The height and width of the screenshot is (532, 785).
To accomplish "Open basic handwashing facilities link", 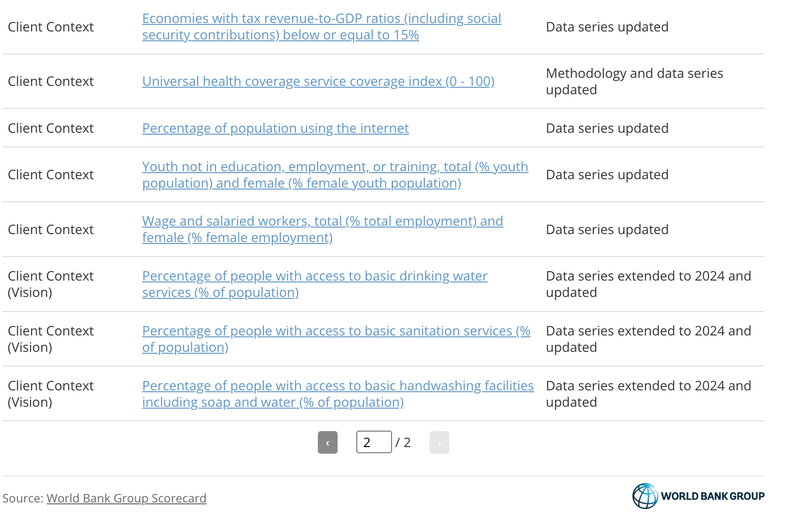I will pyautogui.click(x=338, y=394).
